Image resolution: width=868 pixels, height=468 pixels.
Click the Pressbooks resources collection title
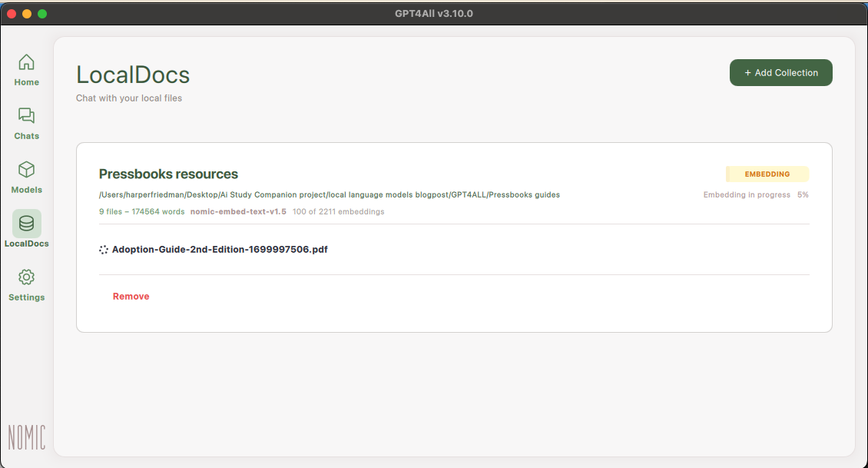(168, 174)
